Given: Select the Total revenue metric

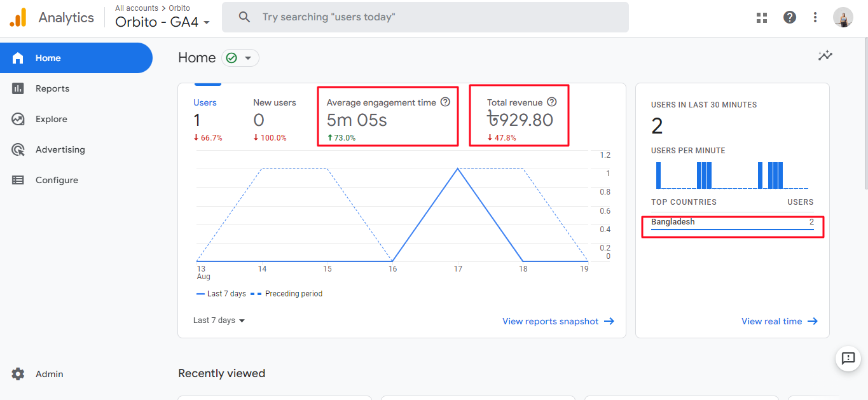Looking at the screenshot, I should coord(521,120).
